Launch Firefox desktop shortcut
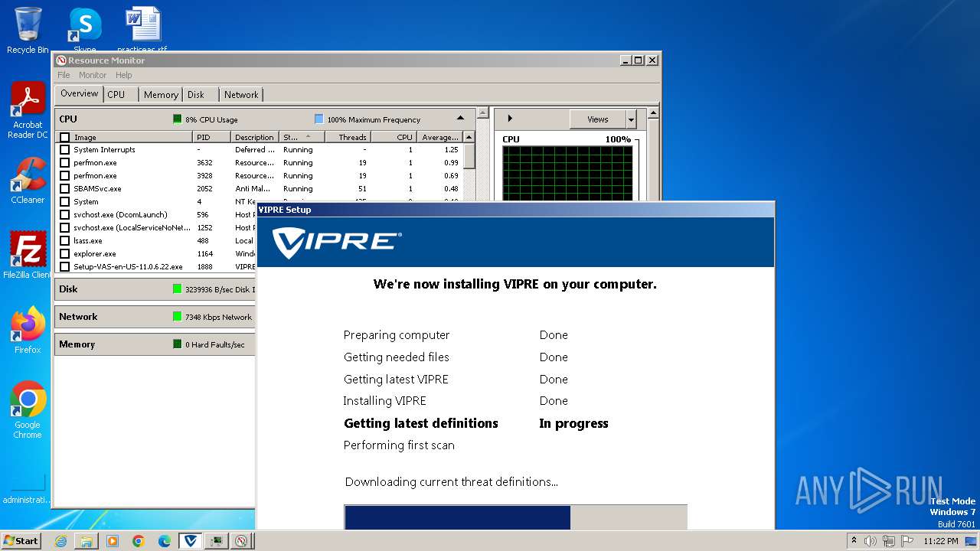 (x=28, y=330)
